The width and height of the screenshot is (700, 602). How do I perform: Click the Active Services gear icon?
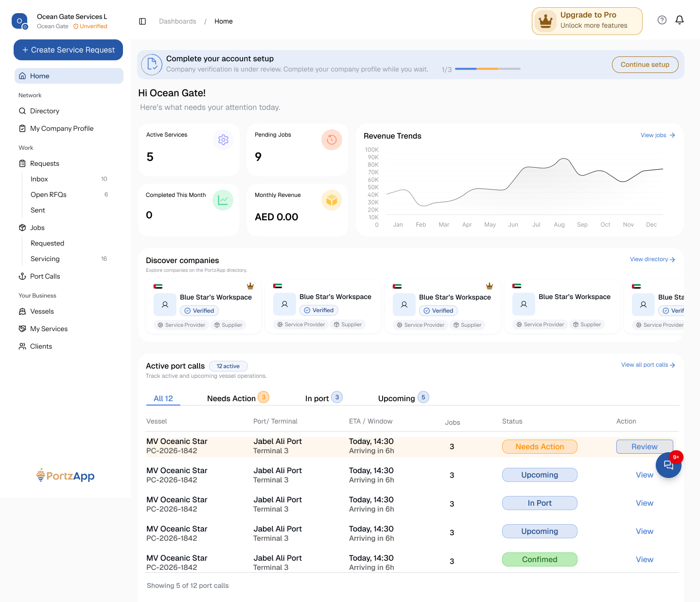click(x=224, y=140)
